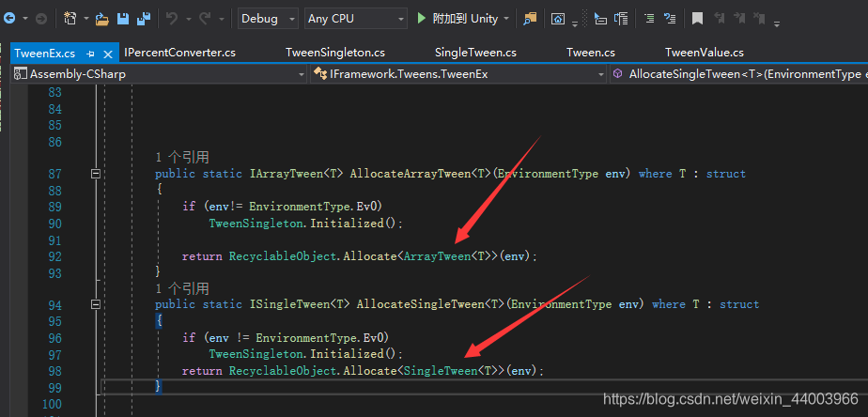The width and height of the screenshot is (868, 417).
Task: Click the AllocateArrayTween method name on line 87
Action: pos(411,174)
